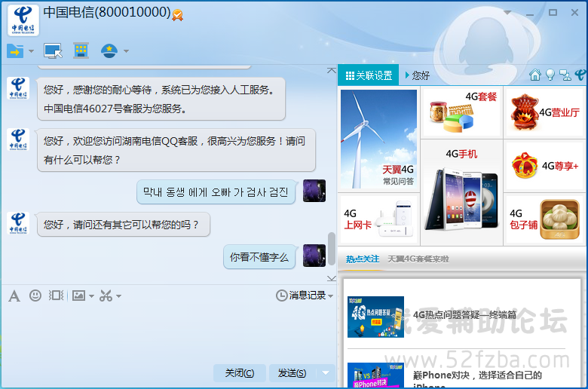Click the file transfer folder icon
Screen dimensions: 588x389
15,51
